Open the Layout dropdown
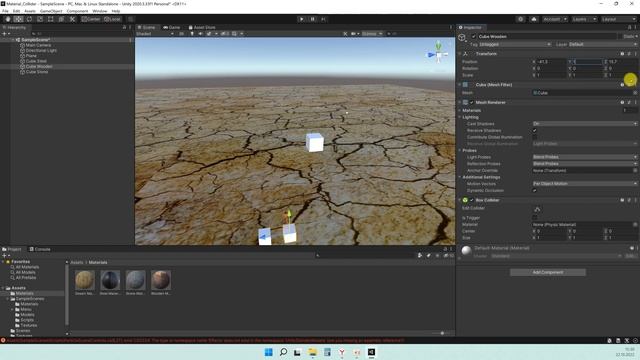The width and height of the screenshot is (640, 360). point(618,19)
